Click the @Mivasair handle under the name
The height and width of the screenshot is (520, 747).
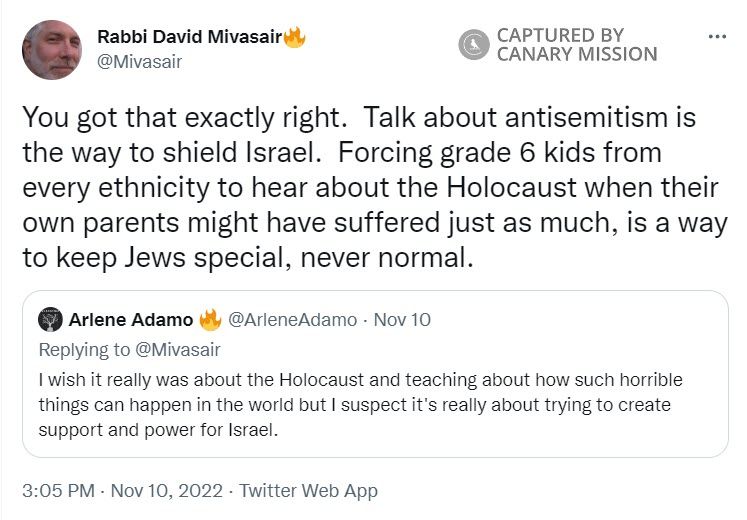pyautogui.click(x=139, y=61)
